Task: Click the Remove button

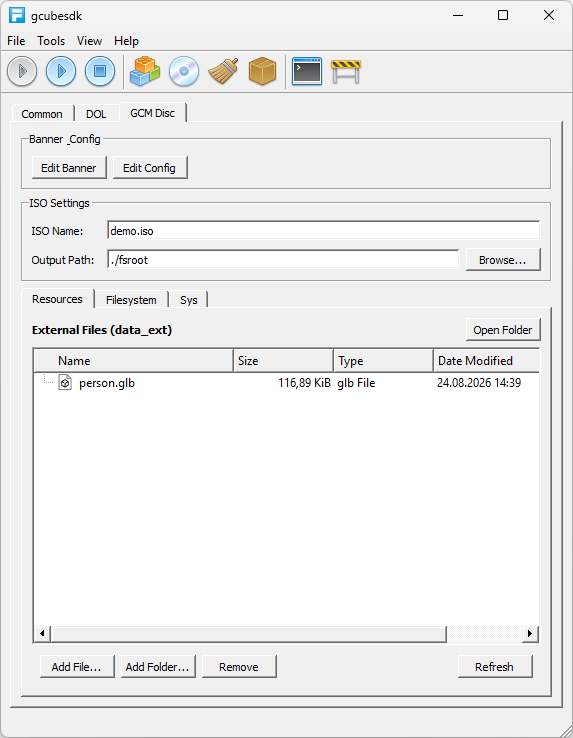Action: coord(239,666)
